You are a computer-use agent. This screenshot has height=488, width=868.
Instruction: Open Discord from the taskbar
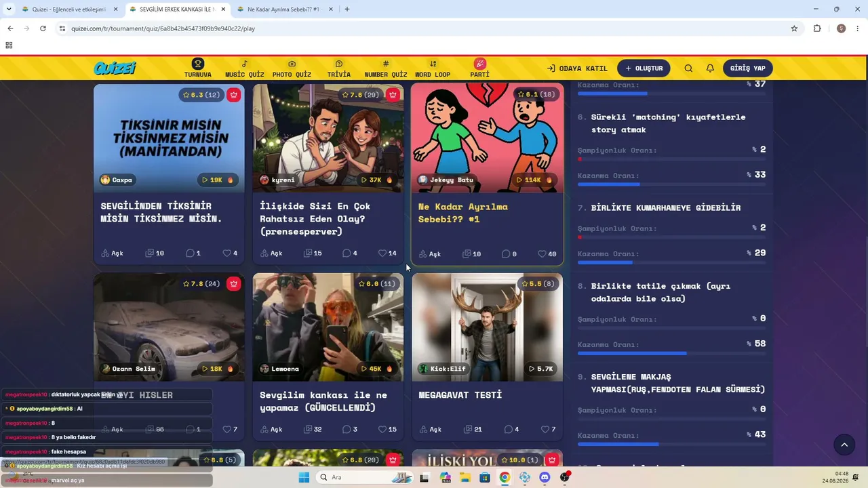(545, 477)
